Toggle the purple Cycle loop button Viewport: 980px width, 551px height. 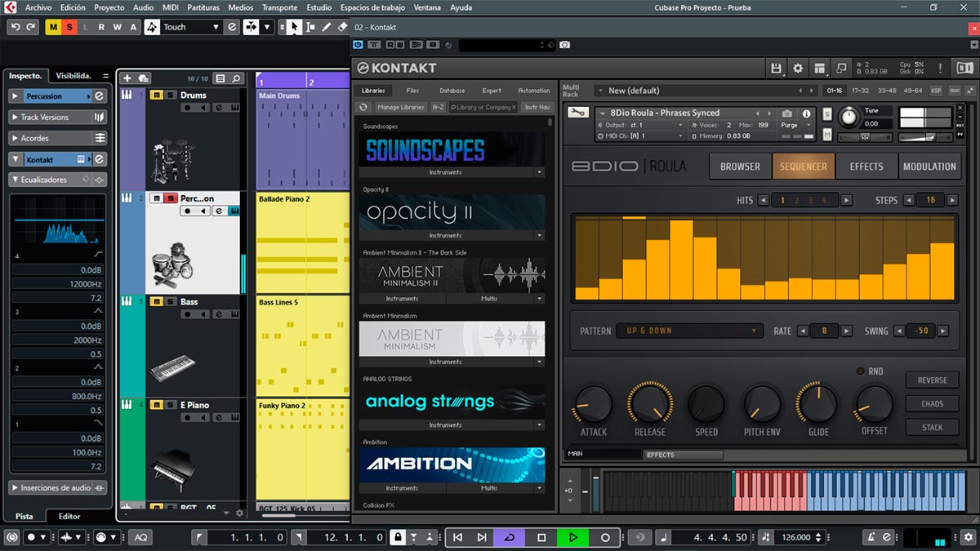pyautogui.click(x=510, y=537)
